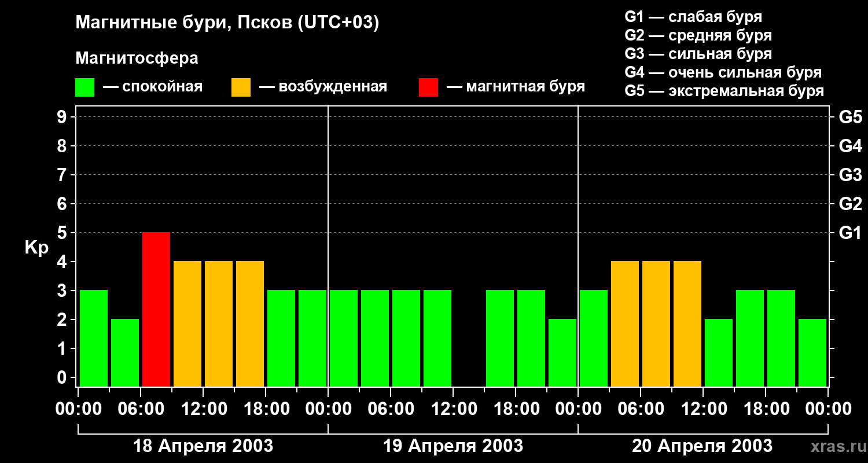Click the '— возбужденная' legend label
This screenshot has width=868, height=463.
click(x=323, y=87)
